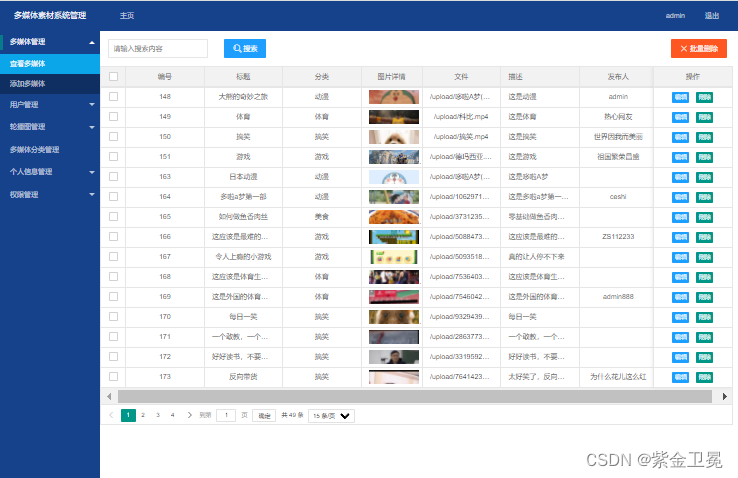
Task: Collapse the multimedia management sidebar section
Action: tap(50, 42)
